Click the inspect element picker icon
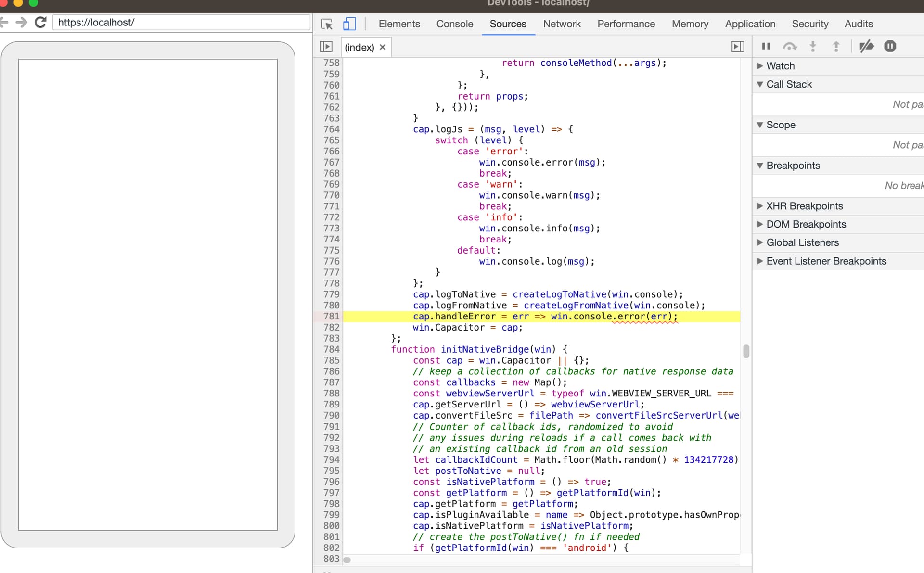Viewport: 924px width, 573px height. coord(327,24)
